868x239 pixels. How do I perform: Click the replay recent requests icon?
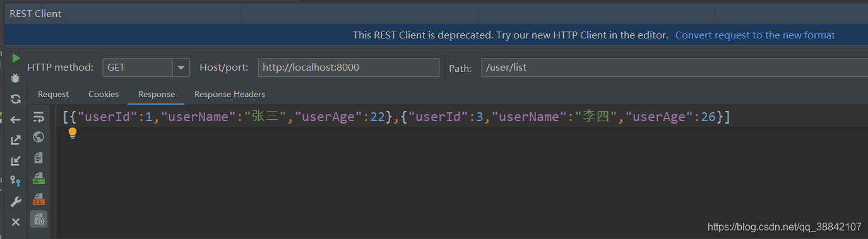[16, 99]
